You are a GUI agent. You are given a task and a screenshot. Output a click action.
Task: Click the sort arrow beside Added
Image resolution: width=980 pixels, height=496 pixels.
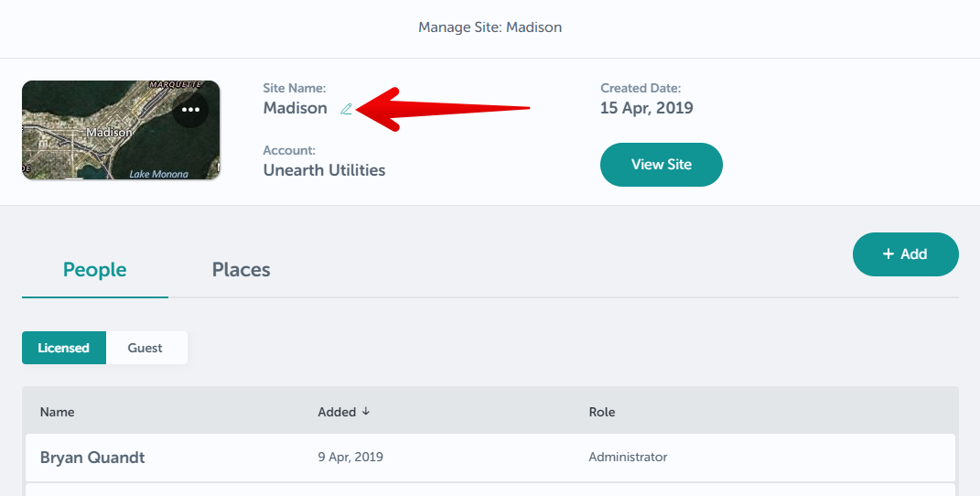[366, 411]
